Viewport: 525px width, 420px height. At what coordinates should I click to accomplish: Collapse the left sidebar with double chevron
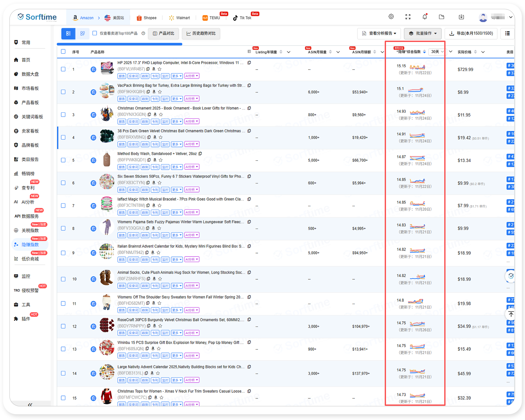coord(30,405)
